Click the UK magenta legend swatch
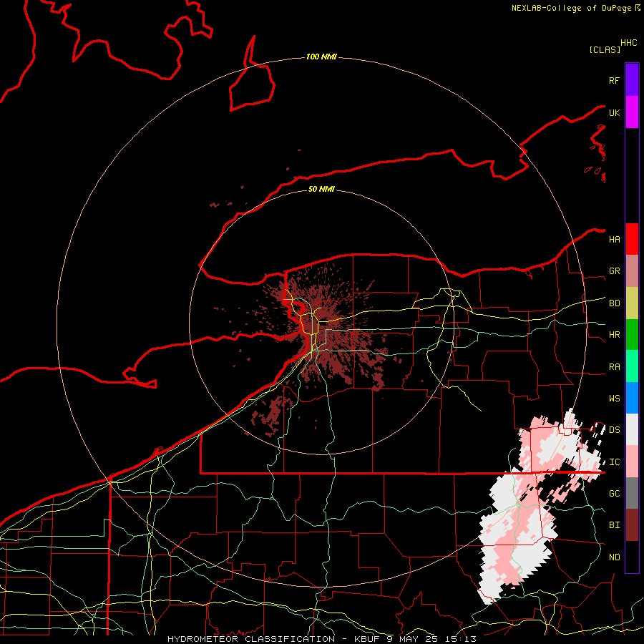This screenshot has height=644, width=644. click(632, 112)
